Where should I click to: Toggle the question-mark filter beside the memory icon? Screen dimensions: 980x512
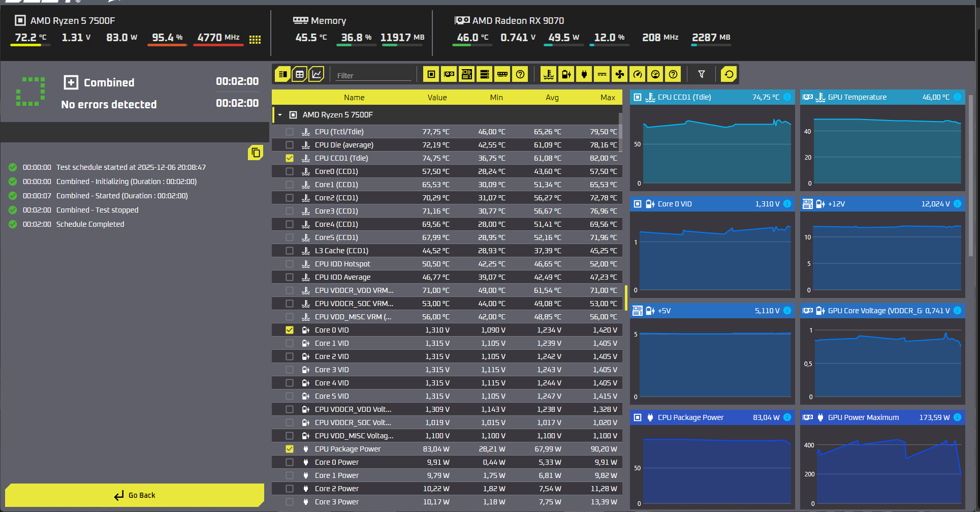pyautogui.click(x=520, y=74)
